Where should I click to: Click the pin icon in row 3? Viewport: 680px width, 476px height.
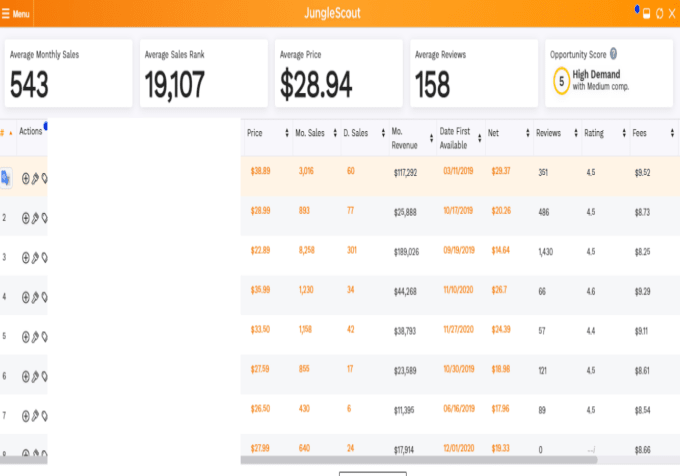click(35, 258)
